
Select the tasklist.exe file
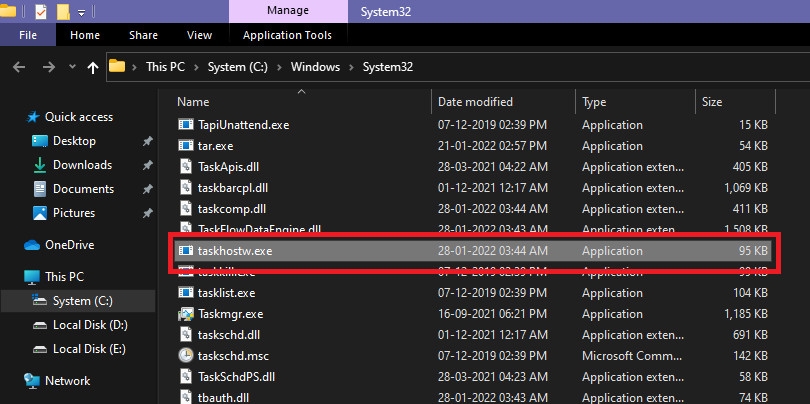pyautogui.click(x=226, y=293)
